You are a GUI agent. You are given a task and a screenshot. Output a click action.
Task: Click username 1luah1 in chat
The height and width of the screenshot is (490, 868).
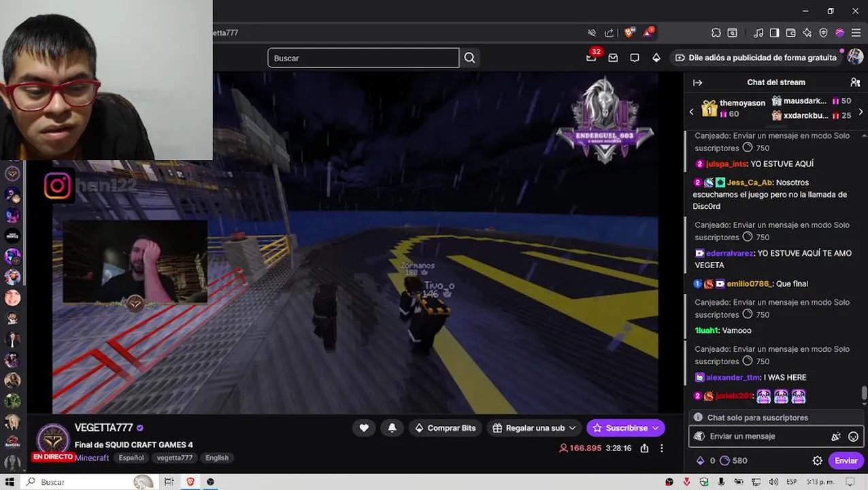706,331
